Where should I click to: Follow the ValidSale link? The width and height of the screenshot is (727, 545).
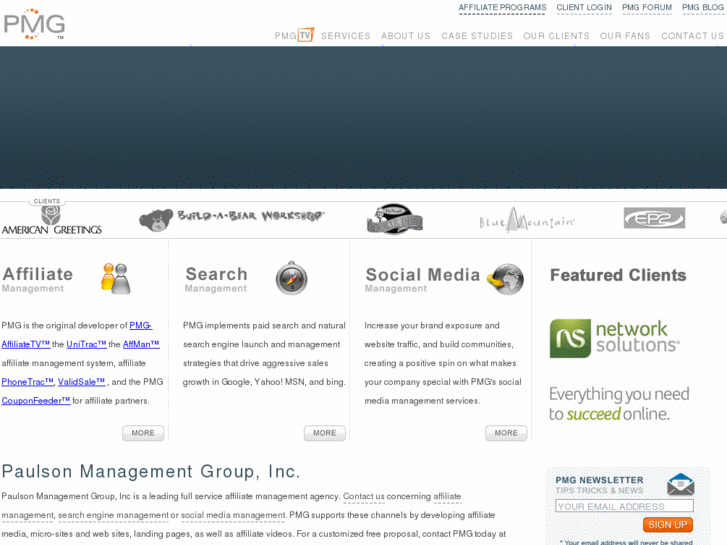click(x=81, y=382)
